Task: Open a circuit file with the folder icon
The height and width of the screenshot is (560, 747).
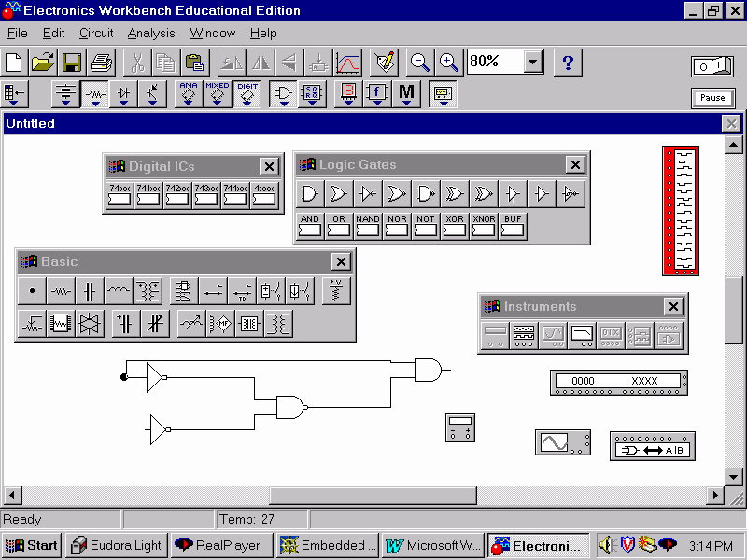Action: point(43,63)
